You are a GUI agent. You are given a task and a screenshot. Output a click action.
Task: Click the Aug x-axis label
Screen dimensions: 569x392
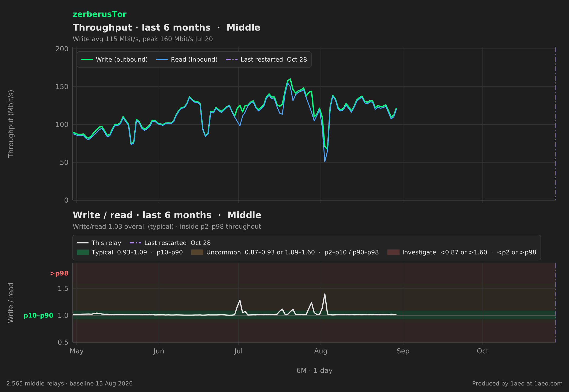coord(321,351)
